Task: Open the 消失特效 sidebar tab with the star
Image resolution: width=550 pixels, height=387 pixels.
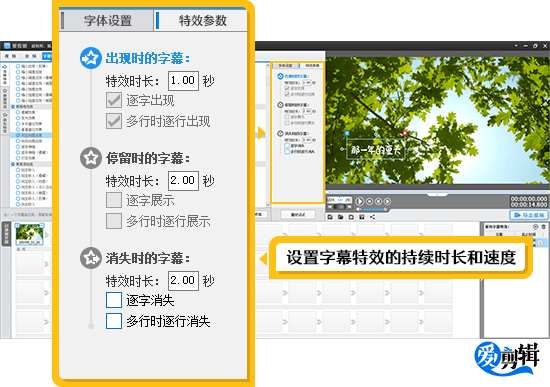Action: 5,123
